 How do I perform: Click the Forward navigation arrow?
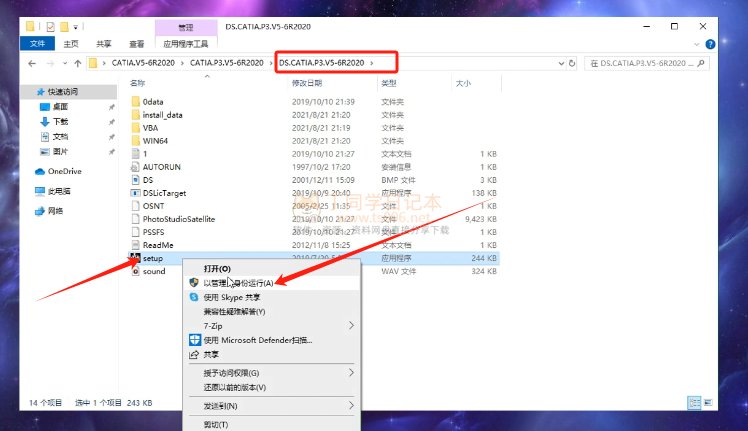[x=50, y=63]
